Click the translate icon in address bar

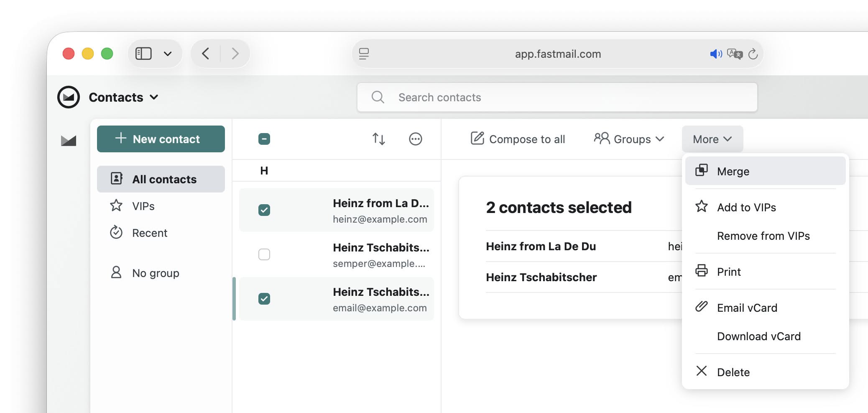click(735, 54)
